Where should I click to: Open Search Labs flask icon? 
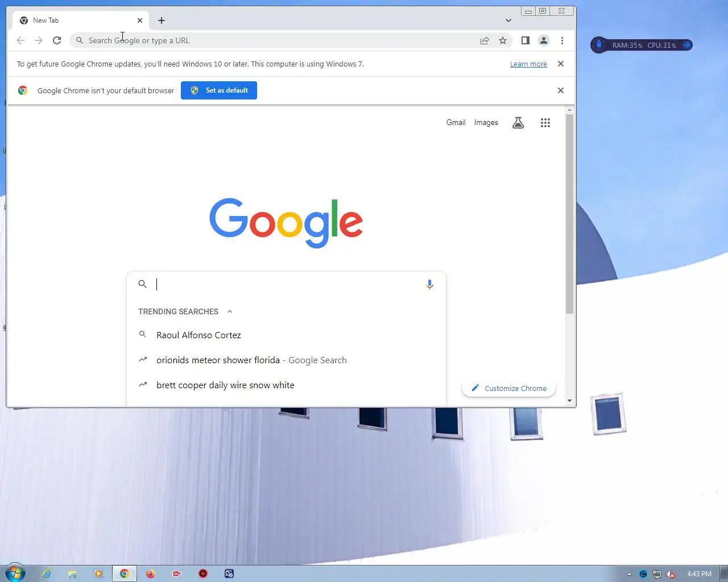click(518, 123)
